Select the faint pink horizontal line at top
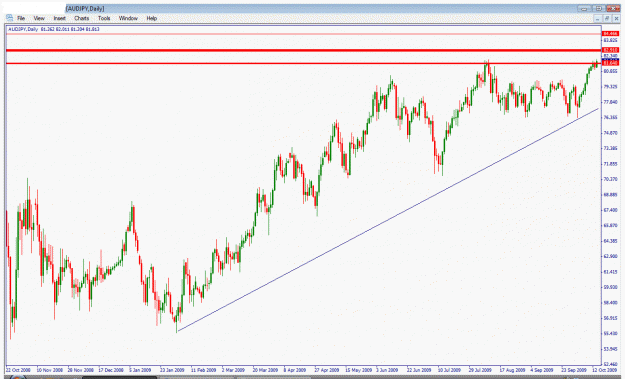This screenshot has height=379, width=625. (303, 34)
